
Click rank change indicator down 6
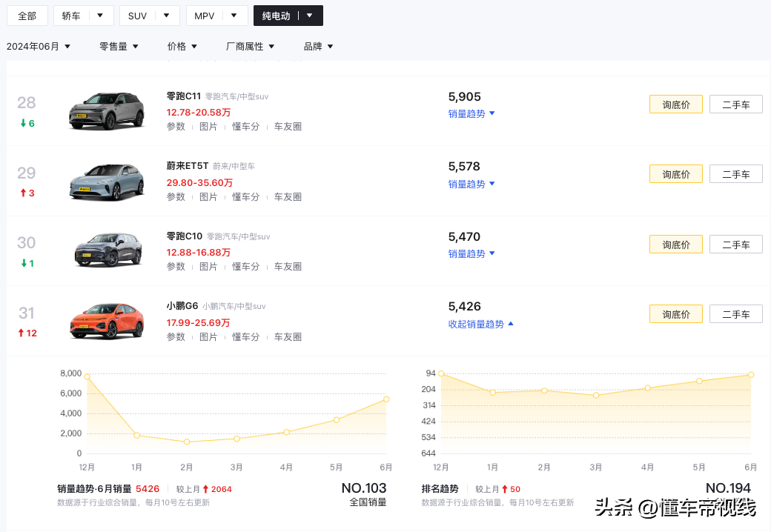(27, 123)
